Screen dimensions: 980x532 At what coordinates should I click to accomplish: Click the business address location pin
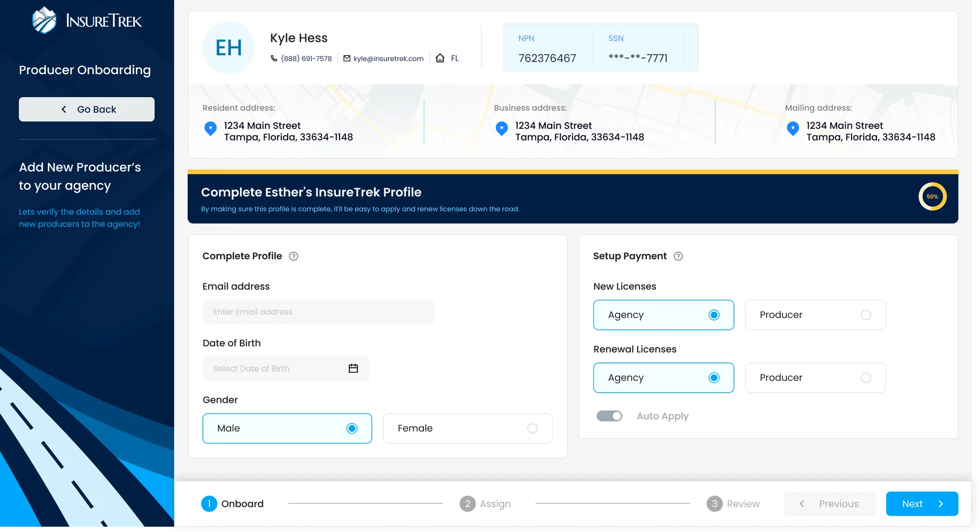(501, 129)
